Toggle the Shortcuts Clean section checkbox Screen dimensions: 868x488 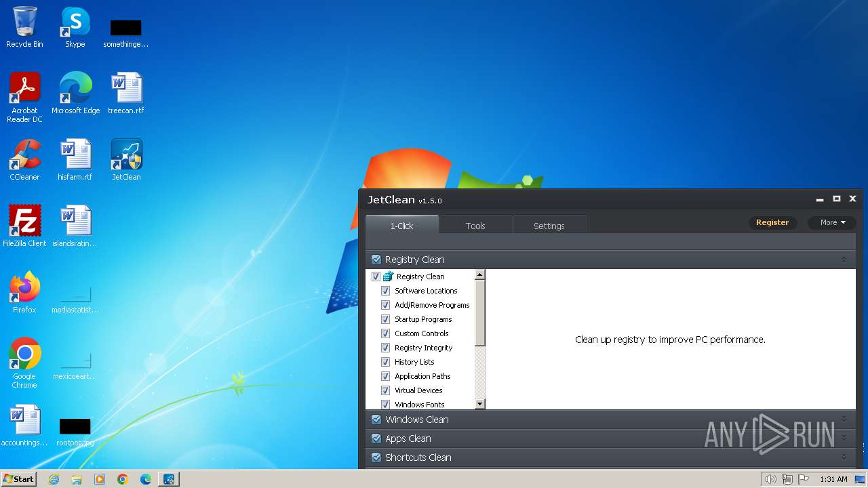pyautogui.click(x=376, y=457)
